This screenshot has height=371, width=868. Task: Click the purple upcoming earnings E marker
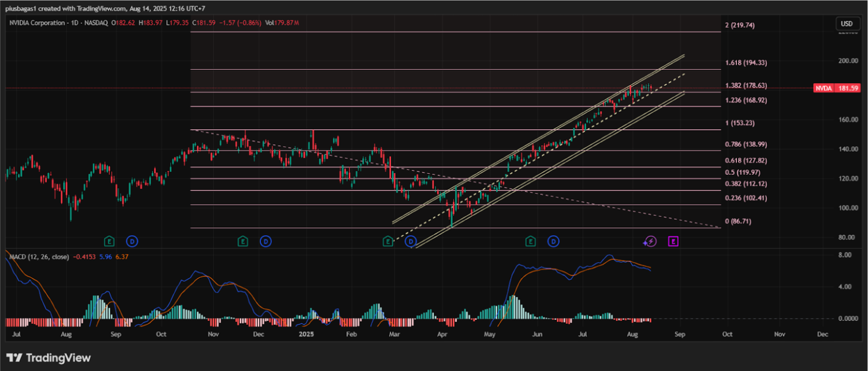click(x=673, y=241)
